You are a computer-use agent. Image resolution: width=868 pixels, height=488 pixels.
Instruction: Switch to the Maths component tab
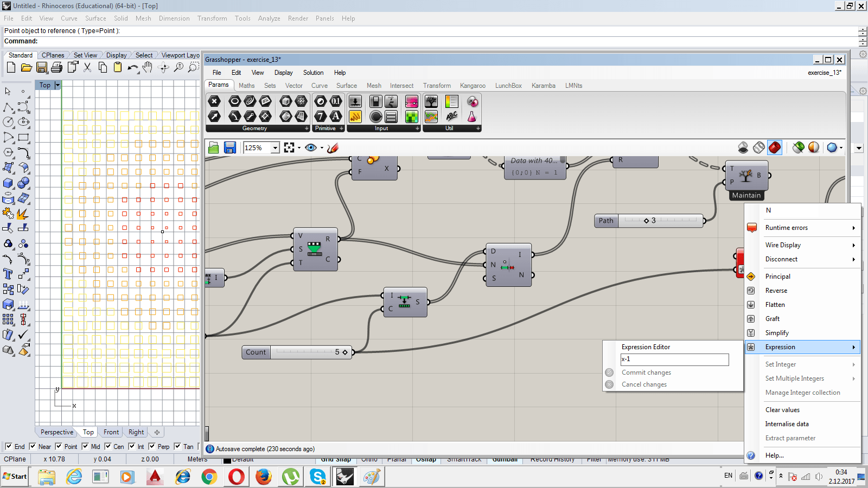tap(247, 86)
